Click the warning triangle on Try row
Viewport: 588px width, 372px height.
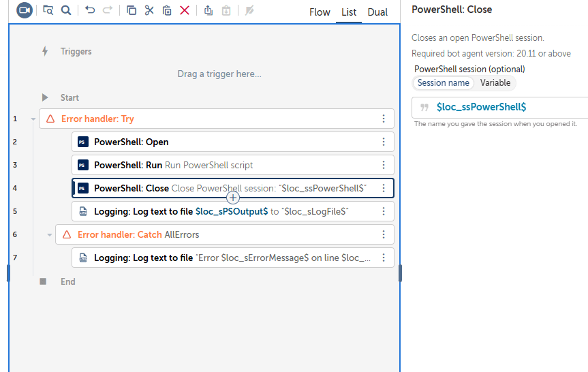coord(50,119)
